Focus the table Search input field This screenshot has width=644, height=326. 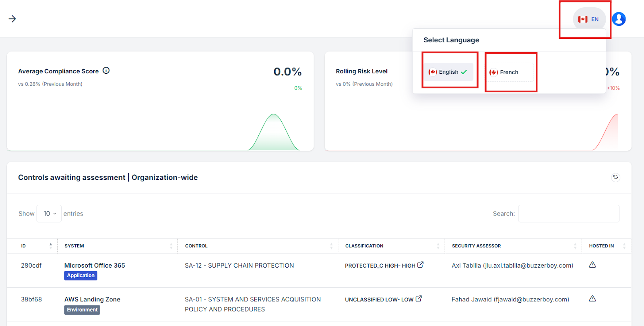coord(568,214)
